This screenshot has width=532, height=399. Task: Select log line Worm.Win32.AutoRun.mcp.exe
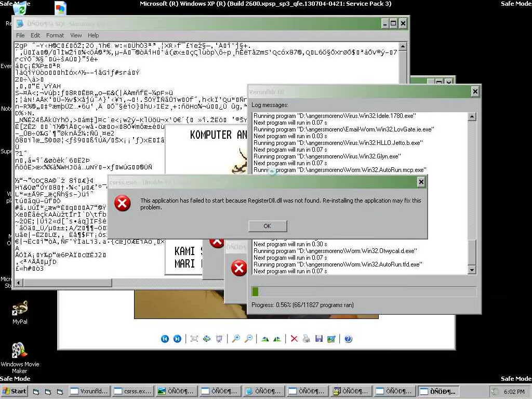coord(340,170)
